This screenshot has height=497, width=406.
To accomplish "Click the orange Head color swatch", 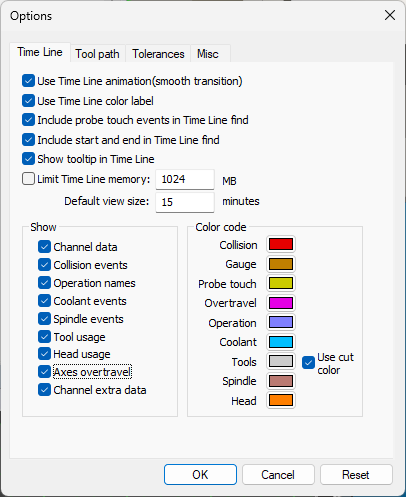I will 281,400.
